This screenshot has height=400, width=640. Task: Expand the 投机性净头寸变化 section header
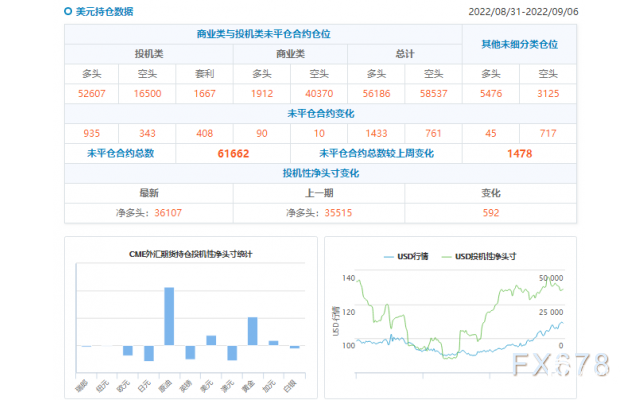tap(320, 173)
